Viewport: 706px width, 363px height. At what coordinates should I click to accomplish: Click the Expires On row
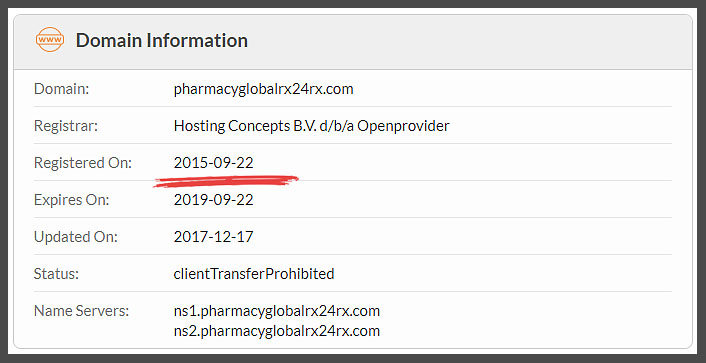(353, 200)
